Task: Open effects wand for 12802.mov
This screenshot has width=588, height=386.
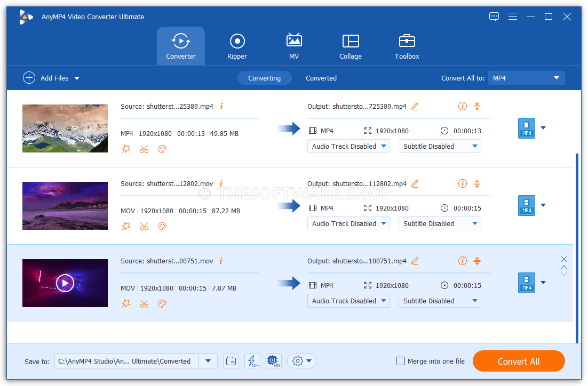Action: 126,227
